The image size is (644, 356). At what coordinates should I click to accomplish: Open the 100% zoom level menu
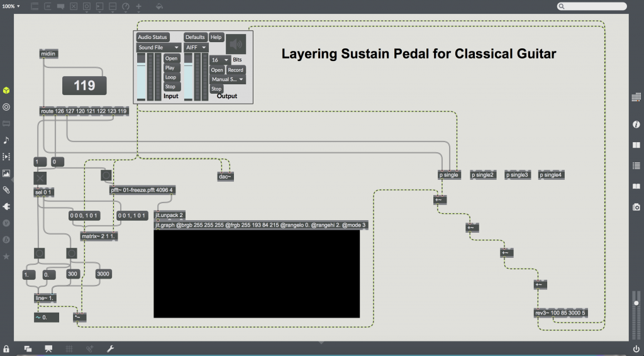(x=10, y=6)
